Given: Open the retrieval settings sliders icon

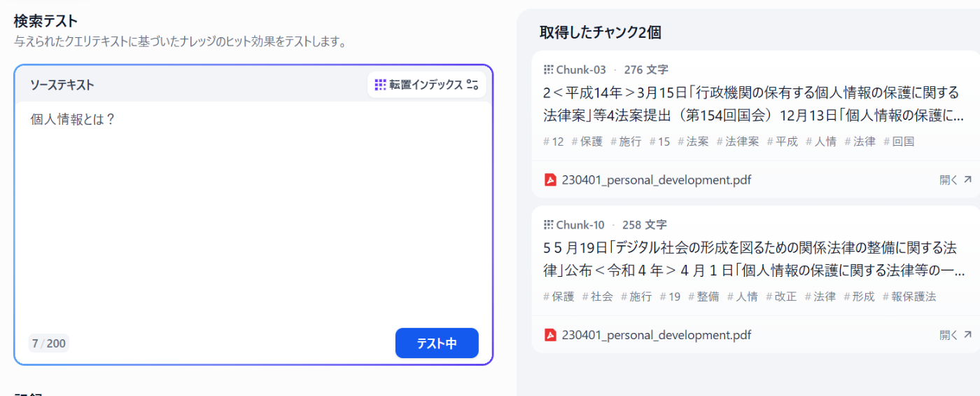Looking at the screenshot, I should pyautogui.click(x=472, y=85).
